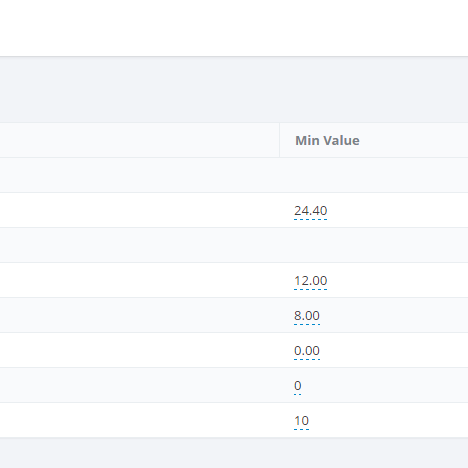The height and width of the screenshot is (468, 468).
Task: Click the white top bar area
Action: (234, 28)
